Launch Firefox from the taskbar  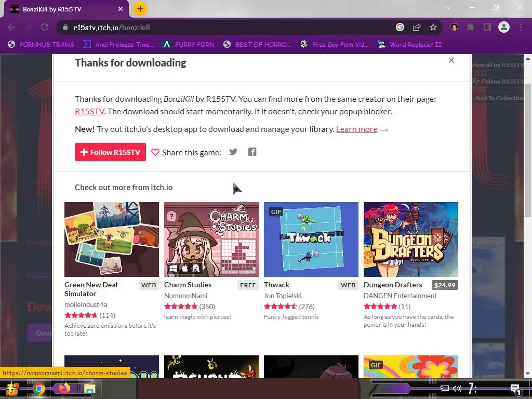pos(64,388)
